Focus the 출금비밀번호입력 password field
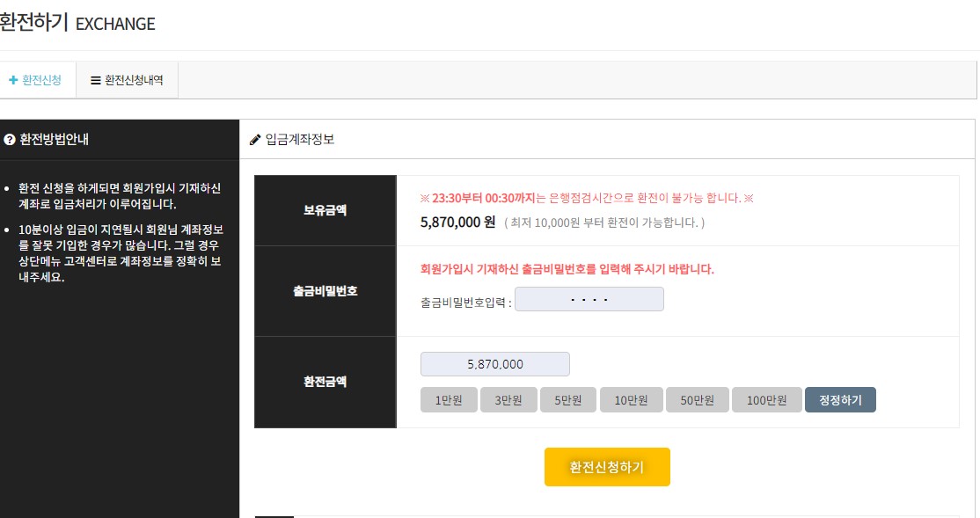 589,300
